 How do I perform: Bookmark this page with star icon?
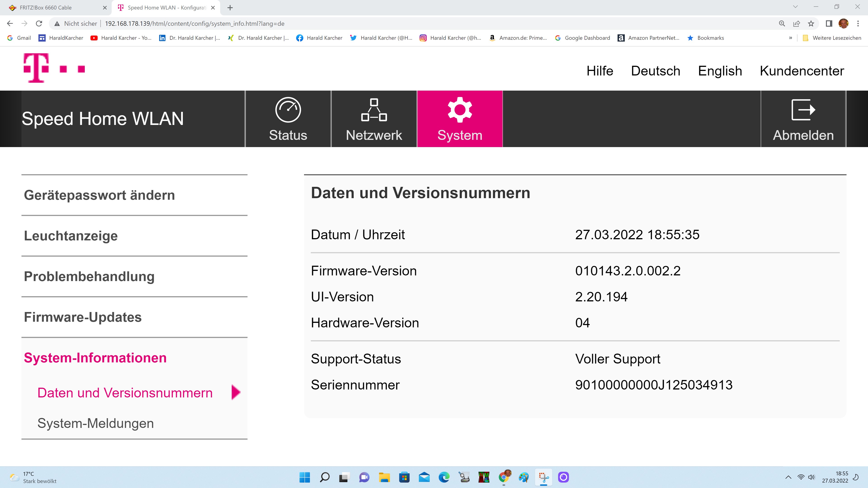pos(811,23)
